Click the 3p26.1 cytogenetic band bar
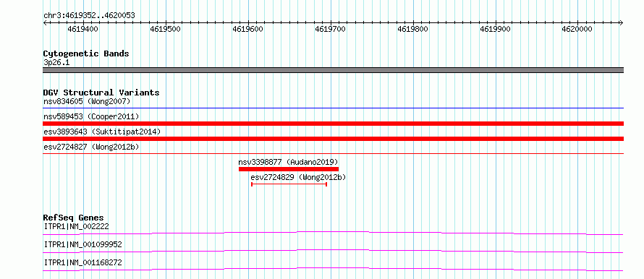The image size is (644, 279). 333,70
